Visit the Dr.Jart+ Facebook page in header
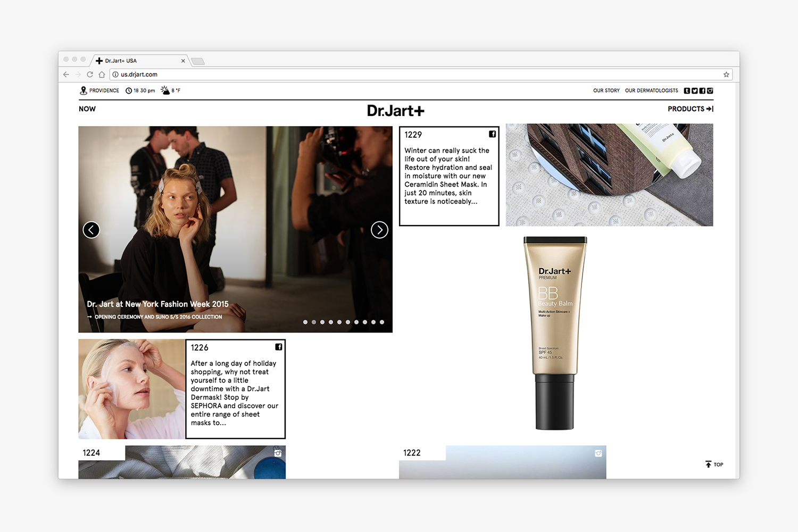The image size is (798, 532). (x=702, y=90)
